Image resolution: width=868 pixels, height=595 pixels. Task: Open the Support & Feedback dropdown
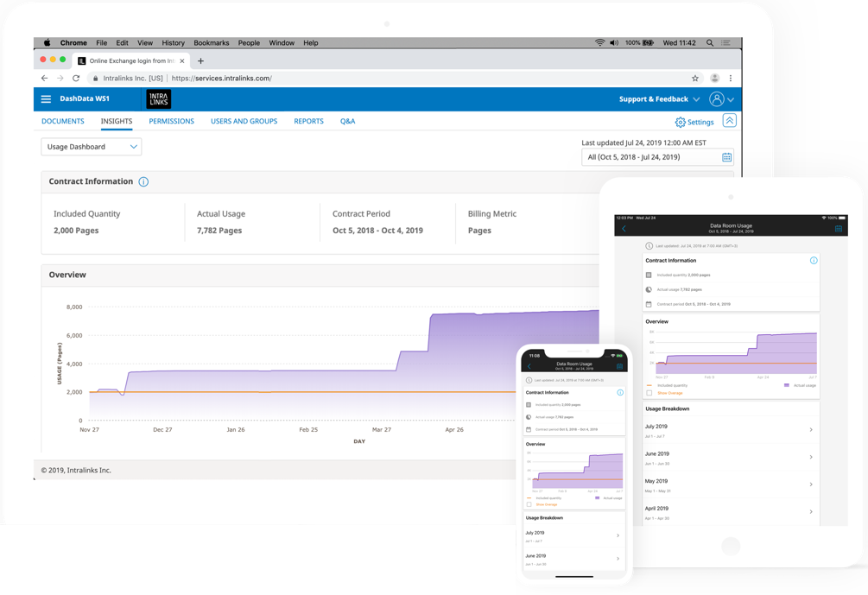(x=659, y=99)
